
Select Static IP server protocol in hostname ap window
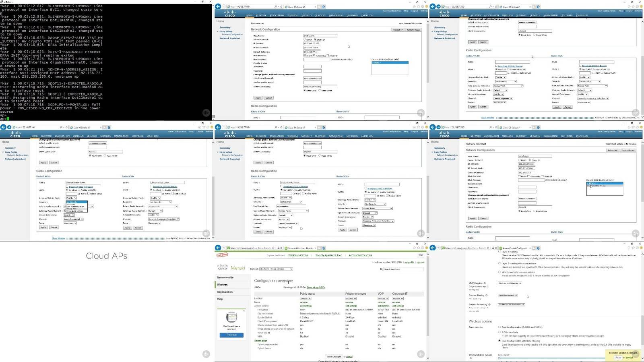(315, 39)
